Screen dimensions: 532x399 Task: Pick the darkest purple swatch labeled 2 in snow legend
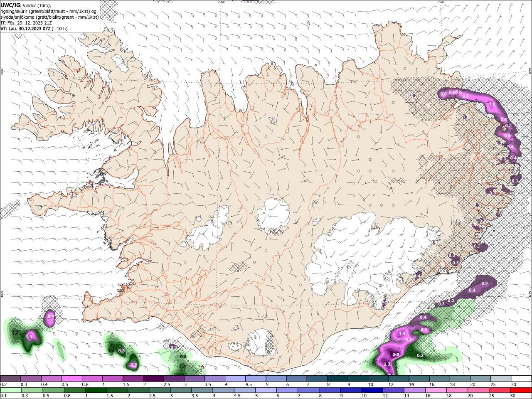click(x=153, y=379)
